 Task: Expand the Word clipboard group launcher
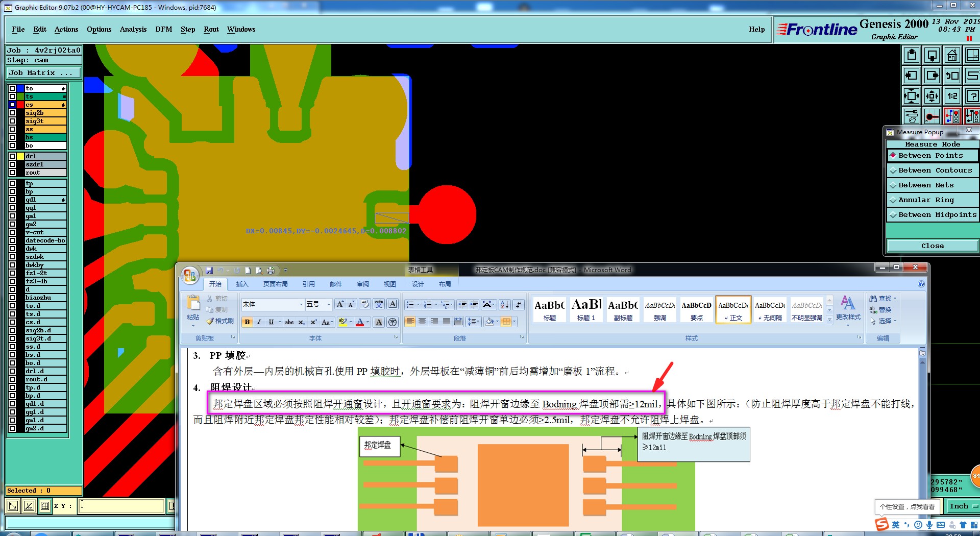pyautogui.click(x=233, y=337)
